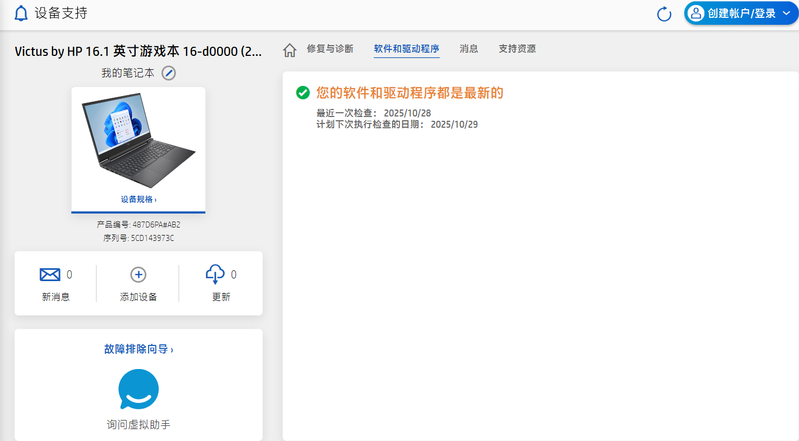Click the Victus laptop thumbnail image

(138, 140)
